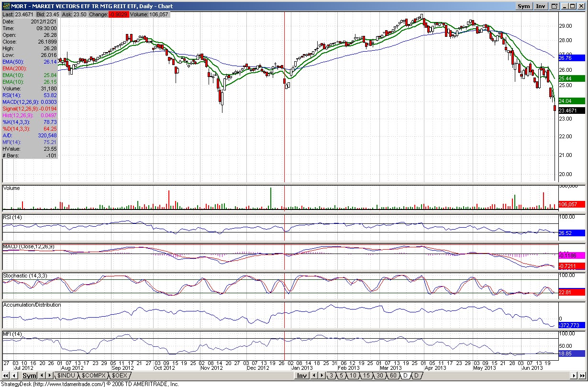Click the Hist(12,26,9) 0.0497 row
Viewport: 588px width, 387px height.
tap(30, 115)
